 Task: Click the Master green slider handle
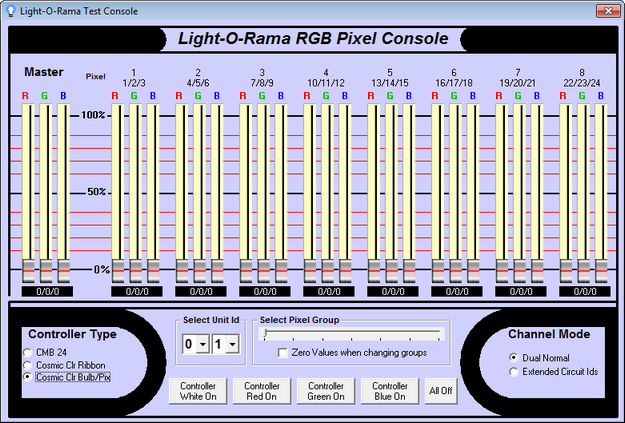click(x=46, y=271)
